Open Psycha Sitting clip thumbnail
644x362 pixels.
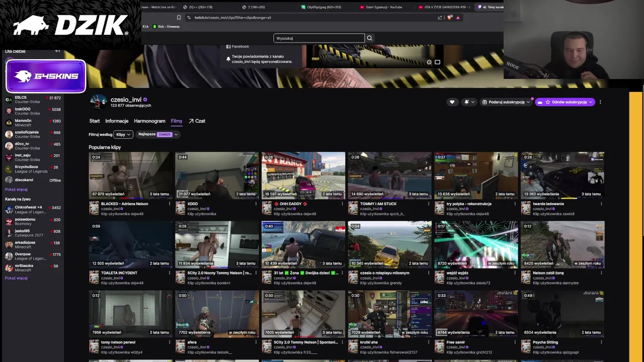tap(562, 314)
